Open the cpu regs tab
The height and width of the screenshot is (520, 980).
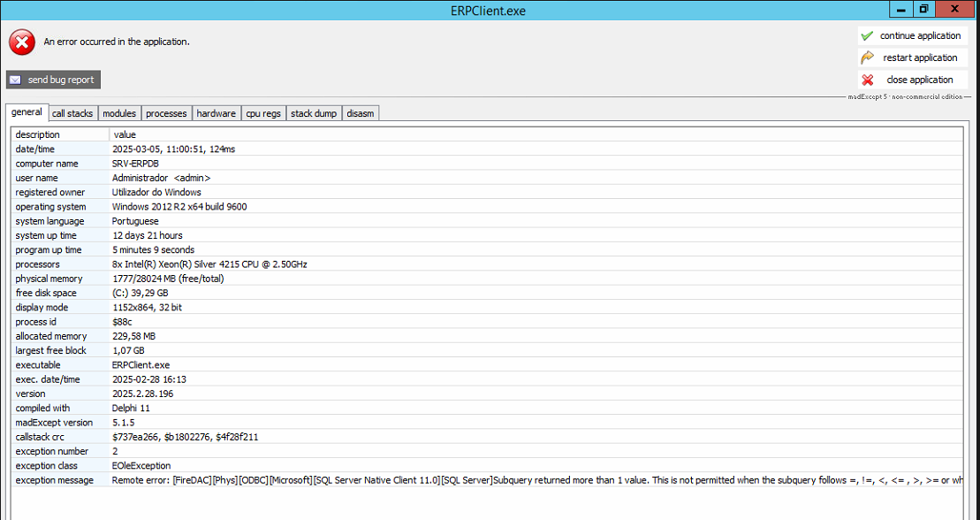(263, 113)
